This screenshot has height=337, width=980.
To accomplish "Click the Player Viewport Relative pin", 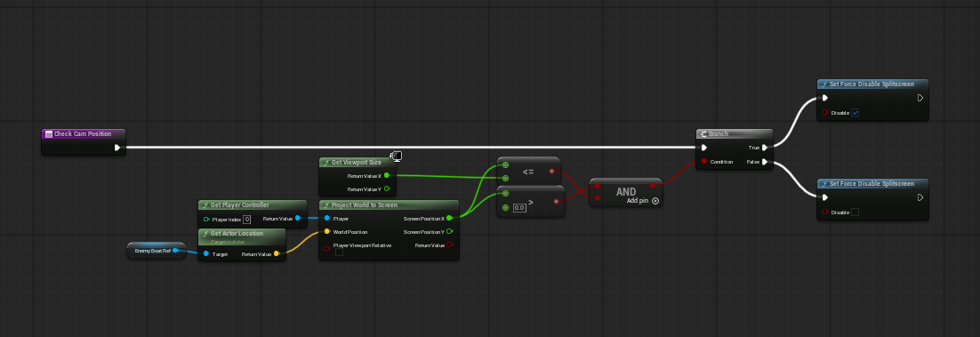I will (x=327, y=247).
